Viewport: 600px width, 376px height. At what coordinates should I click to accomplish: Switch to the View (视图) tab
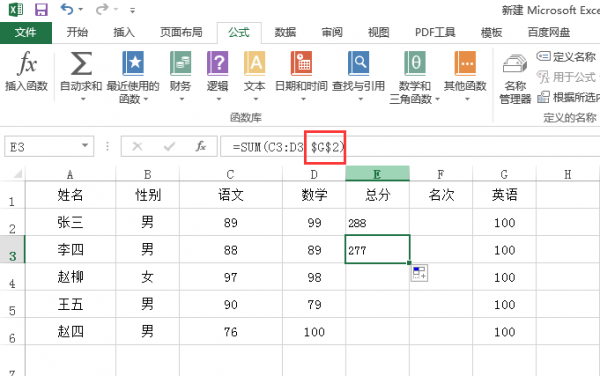point(378,32)
